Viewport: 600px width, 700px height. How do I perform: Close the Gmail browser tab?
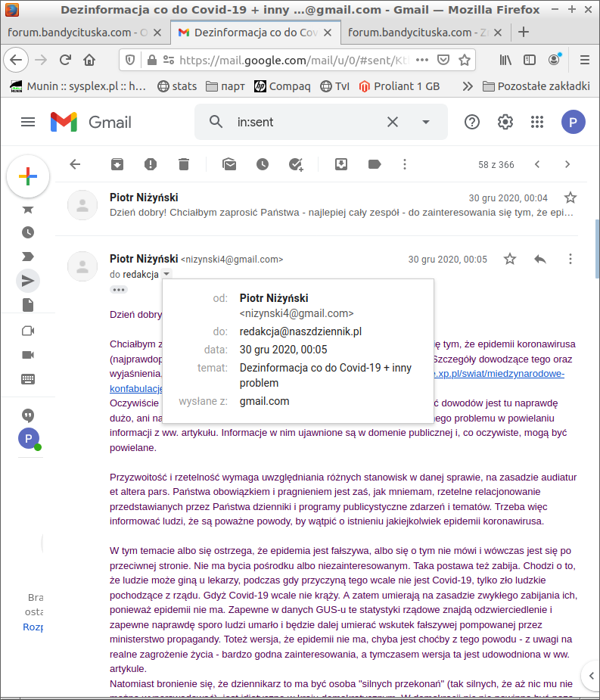click(328, 33)
